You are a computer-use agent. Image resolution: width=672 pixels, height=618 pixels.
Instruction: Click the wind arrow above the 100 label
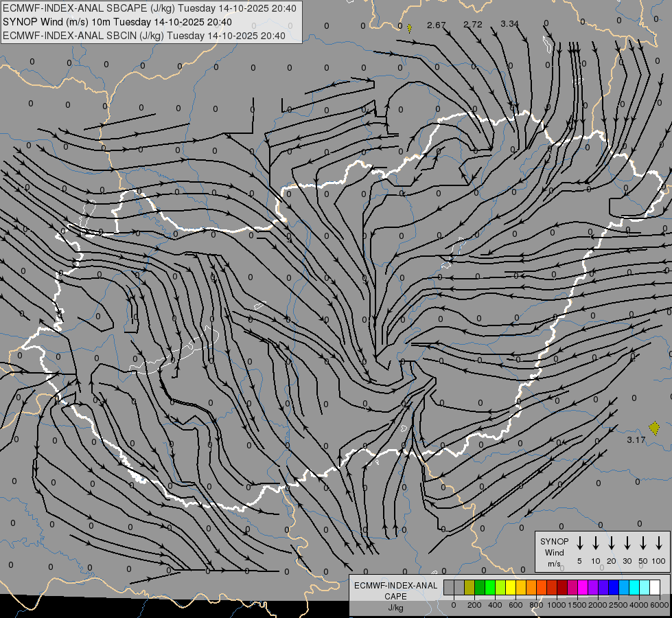[659, 543]
